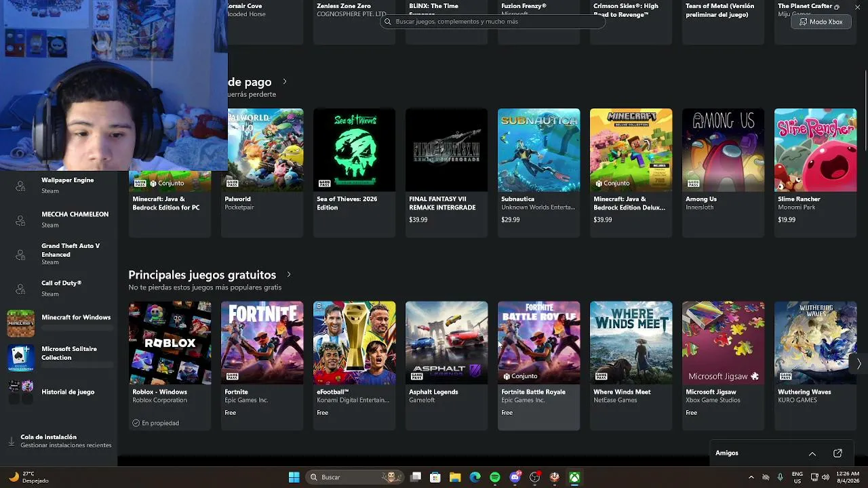Select Microsoft Solitaire Collection in the sidebar
The height and width of the screenshot is (488, 868).
pos(59,357)
